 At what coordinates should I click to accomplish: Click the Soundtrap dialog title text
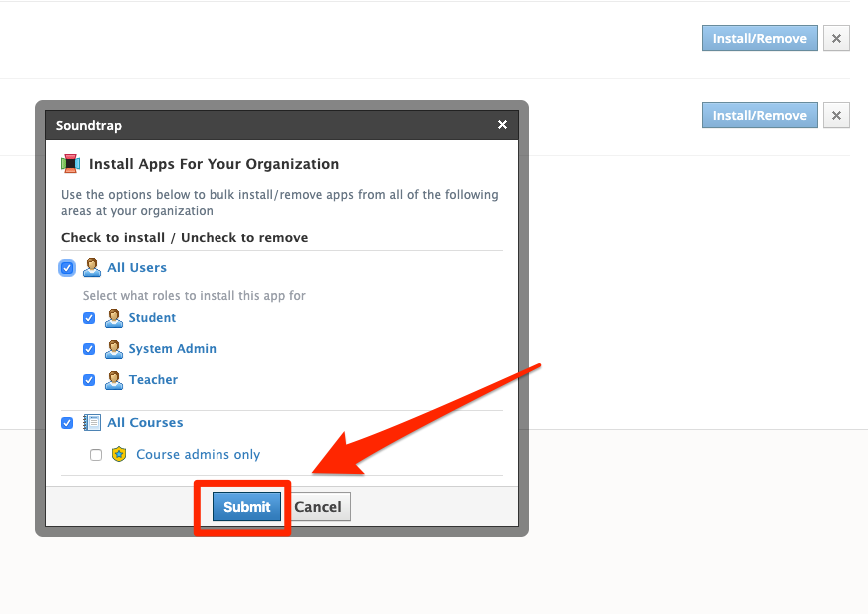click(89, 125)
